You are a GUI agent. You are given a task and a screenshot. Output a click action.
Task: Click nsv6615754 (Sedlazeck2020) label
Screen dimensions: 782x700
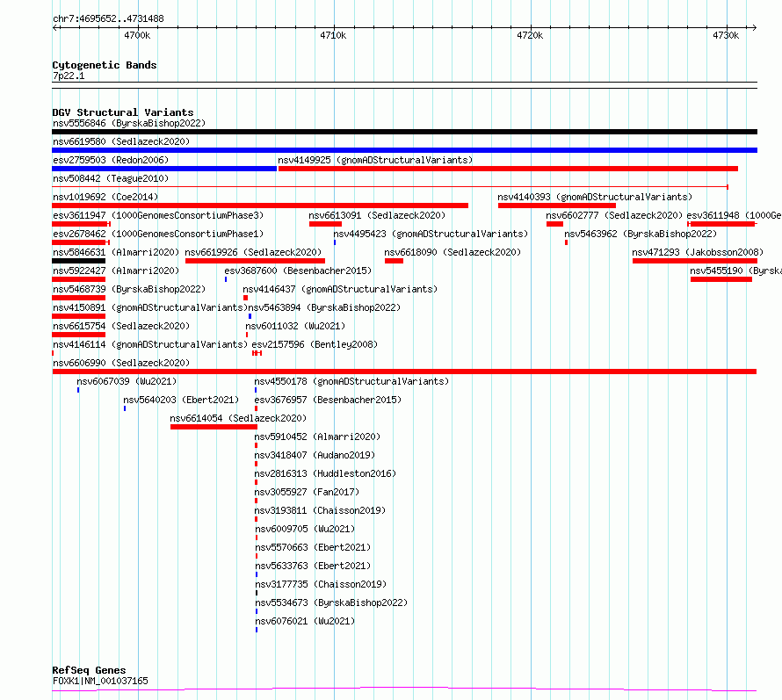point(121,326)
